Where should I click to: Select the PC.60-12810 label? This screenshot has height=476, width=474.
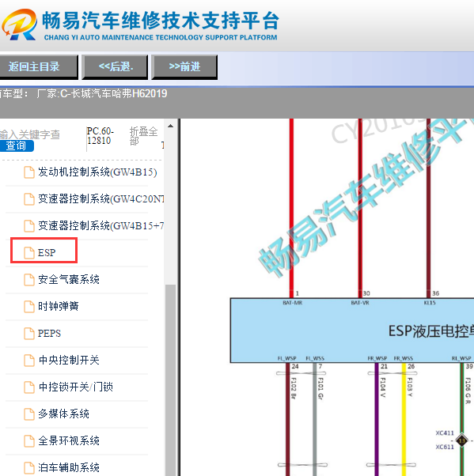[100, 136]
